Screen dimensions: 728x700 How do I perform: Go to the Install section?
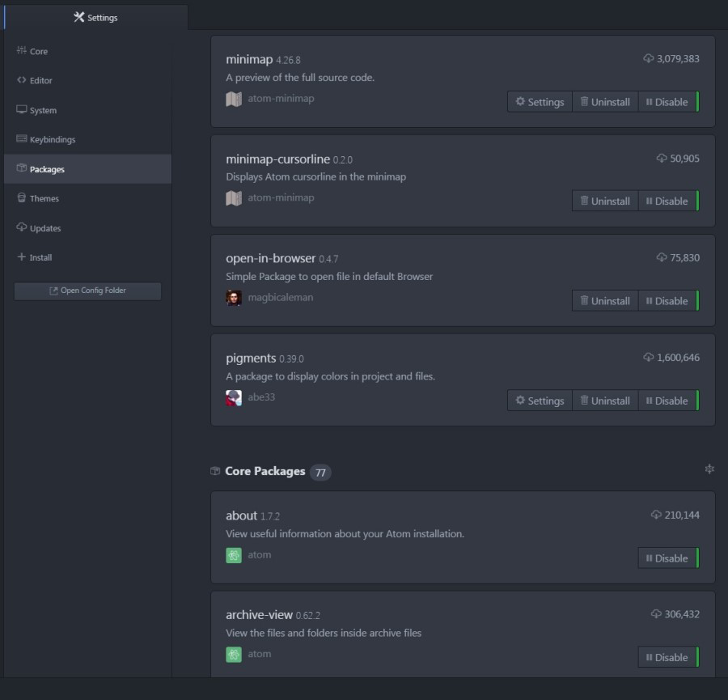pyautogui.click(x=87, y=257)
